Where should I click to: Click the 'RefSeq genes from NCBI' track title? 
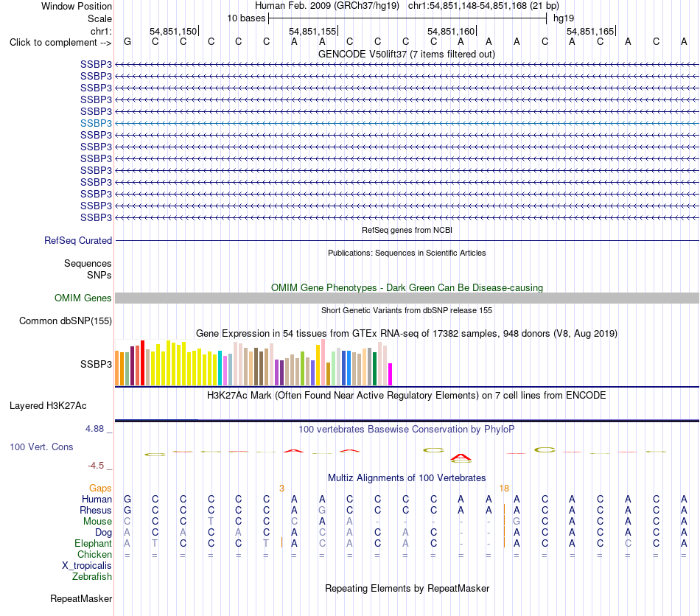click(x=407, y=231)
